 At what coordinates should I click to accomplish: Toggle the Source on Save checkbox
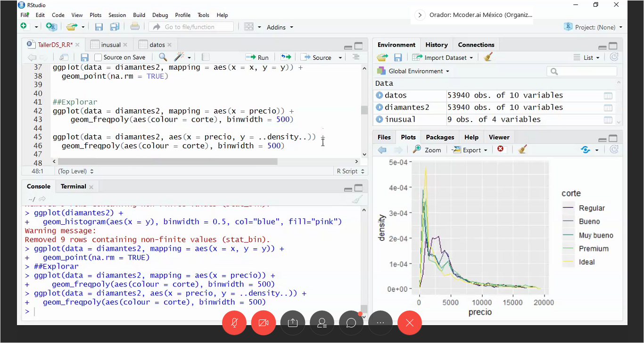tap(98, 57)
